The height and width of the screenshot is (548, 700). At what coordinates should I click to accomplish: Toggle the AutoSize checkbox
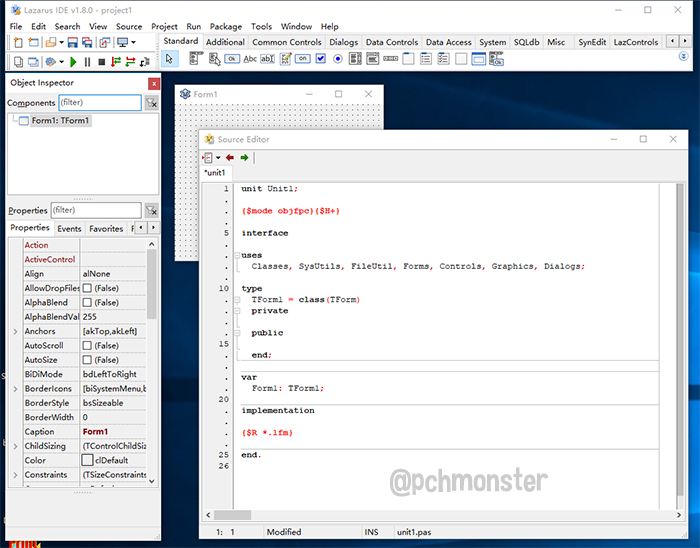click(x=88, y=360)
